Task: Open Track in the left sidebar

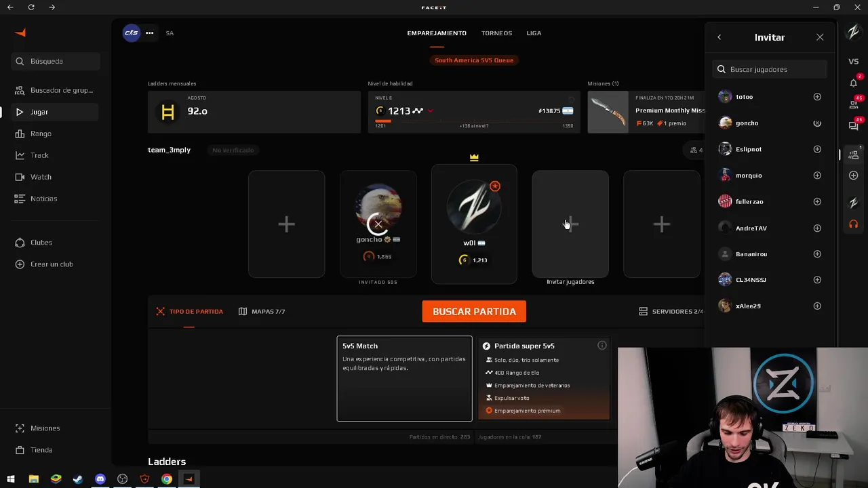Action: click(x=56, y=155)
